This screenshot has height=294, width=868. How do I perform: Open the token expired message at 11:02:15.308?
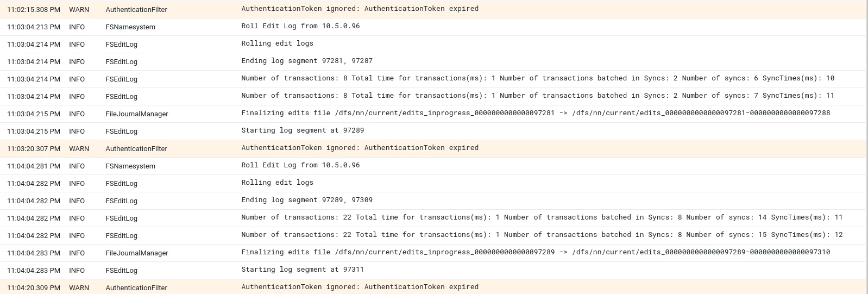360,9
